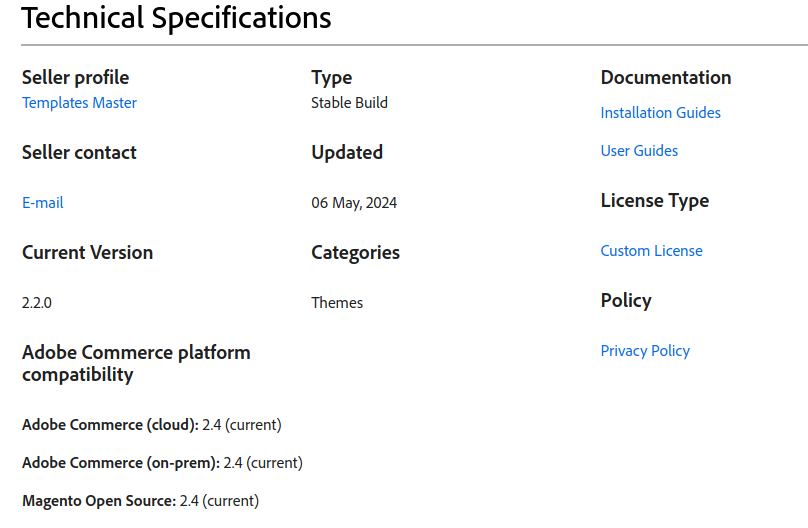Click the Themes category text
The height and width of the screenshot is (528, 808).
(337, 303)
